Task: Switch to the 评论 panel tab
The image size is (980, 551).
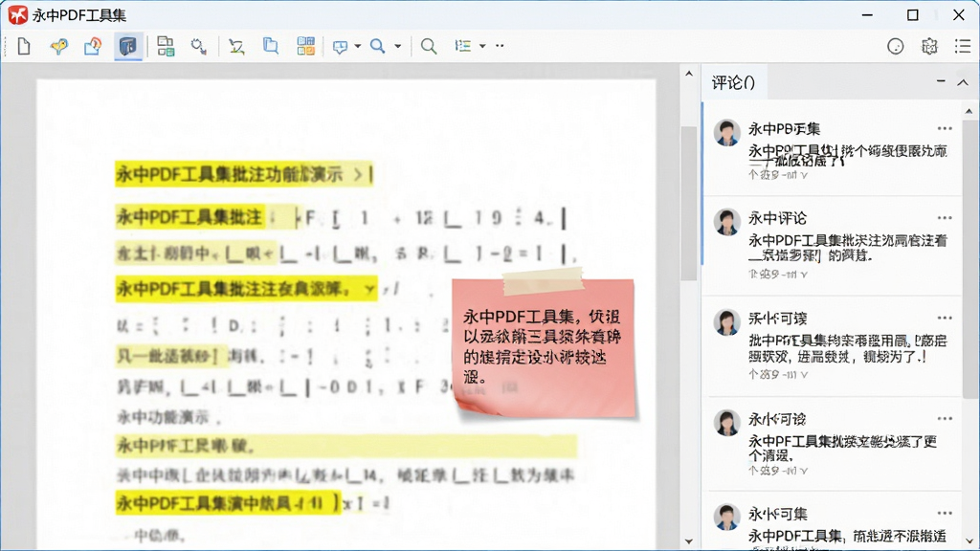Action: tap(732, 82)
